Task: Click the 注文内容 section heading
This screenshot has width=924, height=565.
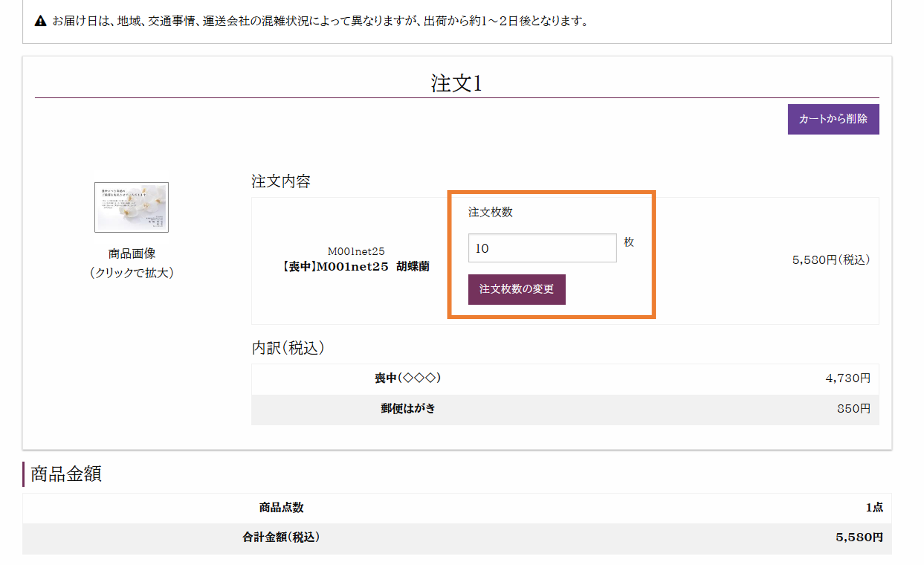Action: pos(281,181)
